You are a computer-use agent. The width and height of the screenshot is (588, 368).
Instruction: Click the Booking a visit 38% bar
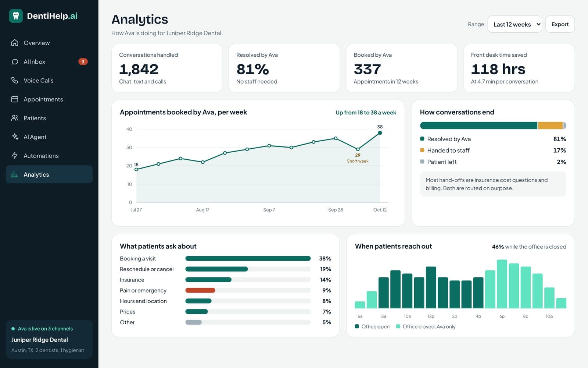(x=248, y=258)
